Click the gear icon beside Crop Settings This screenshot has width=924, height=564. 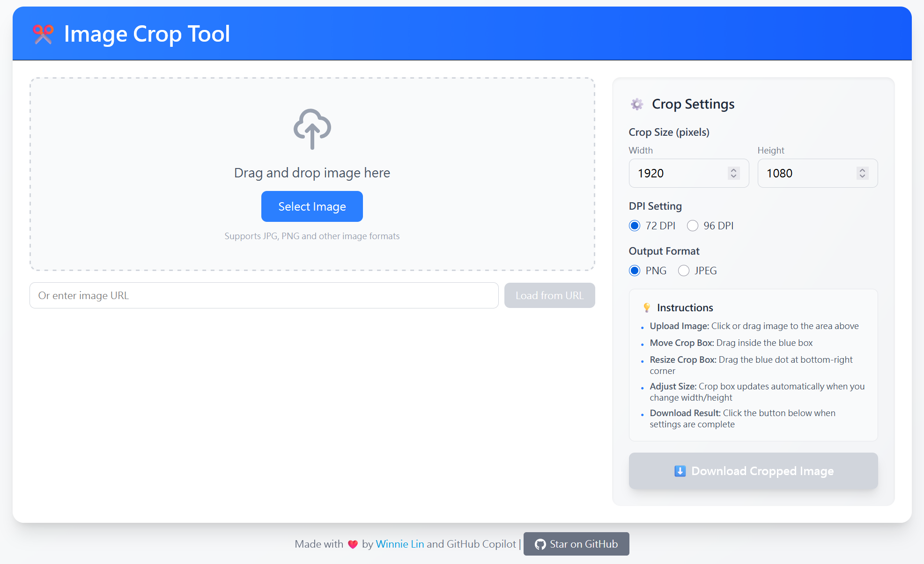click(x=637, y=104)
